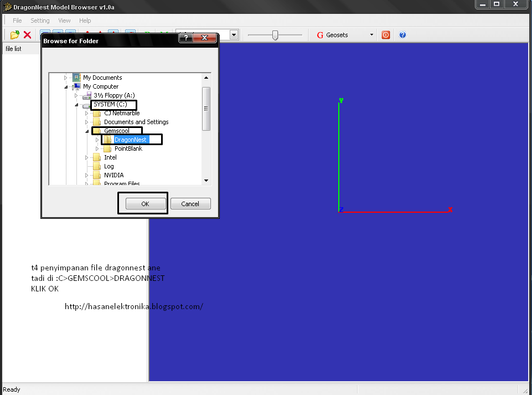Select My Documents in folder tree
Viewport: 532px width, 395px height.
click(102, 78)
